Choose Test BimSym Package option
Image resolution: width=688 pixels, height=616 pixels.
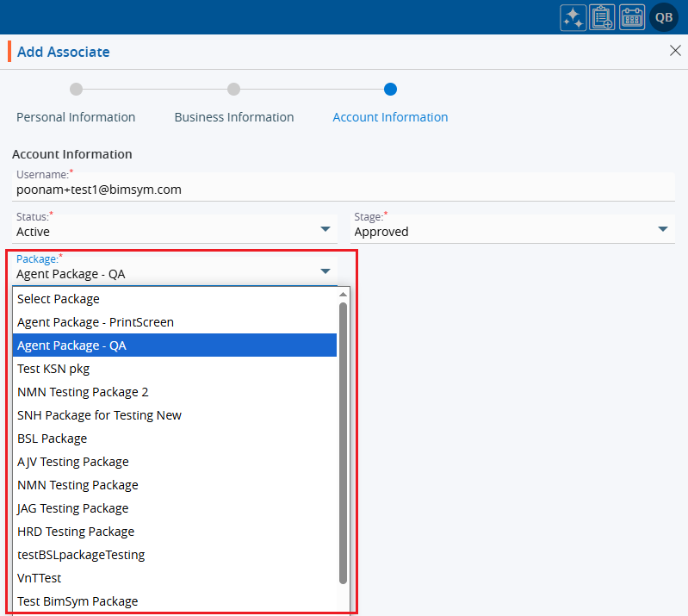point(77,601)
